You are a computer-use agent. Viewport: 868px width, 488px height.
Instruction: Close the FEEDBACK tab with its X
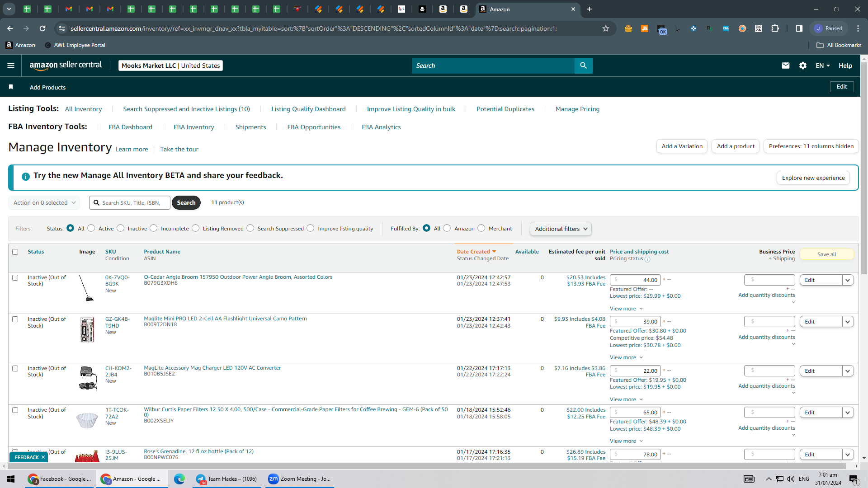[x=43, y=457]
